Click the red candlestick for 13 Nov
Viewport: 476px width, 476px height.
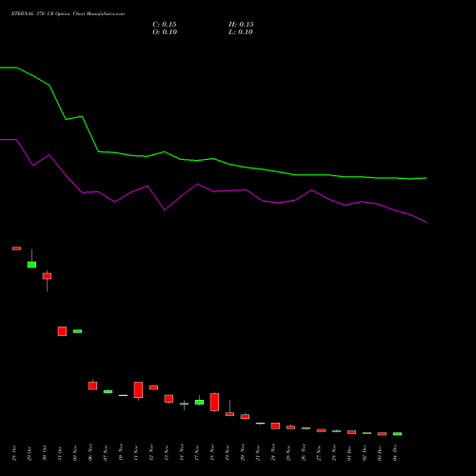pyautogui.click(x=169, y=399)
